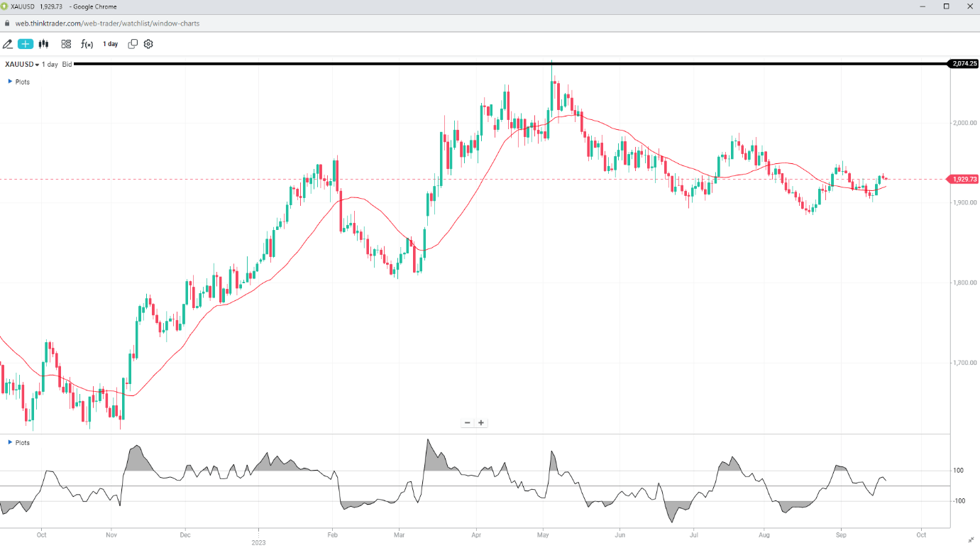Click the 1 day label beside XAUUSD

pos(50,65)
